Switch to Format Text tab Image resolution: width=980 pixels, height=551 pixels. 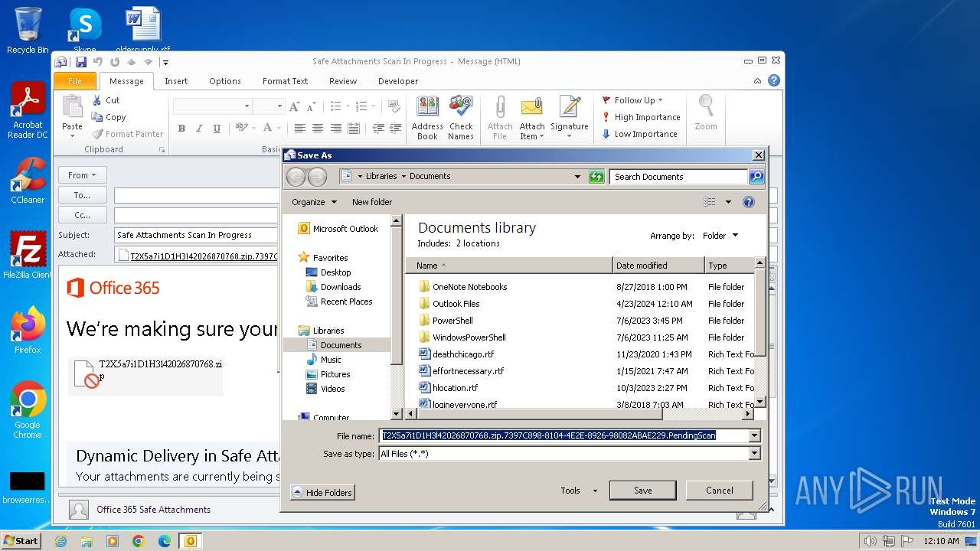click(x=285, y=81)
